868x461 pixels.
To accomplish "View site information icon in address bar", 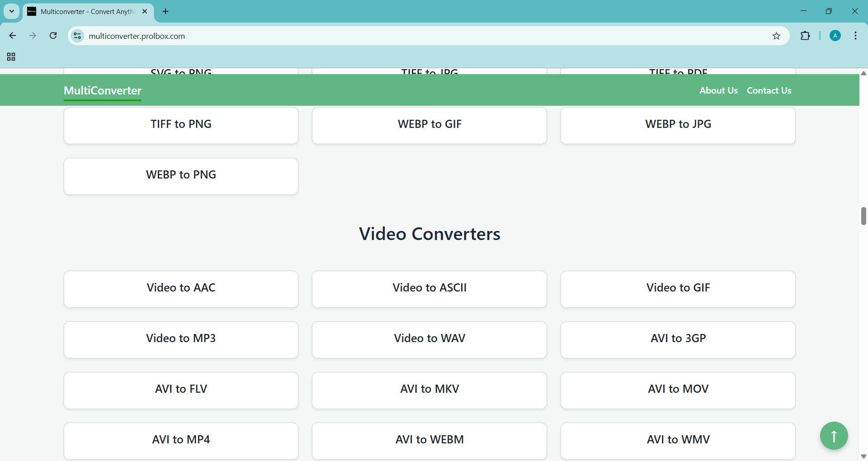I will [77, 36].
